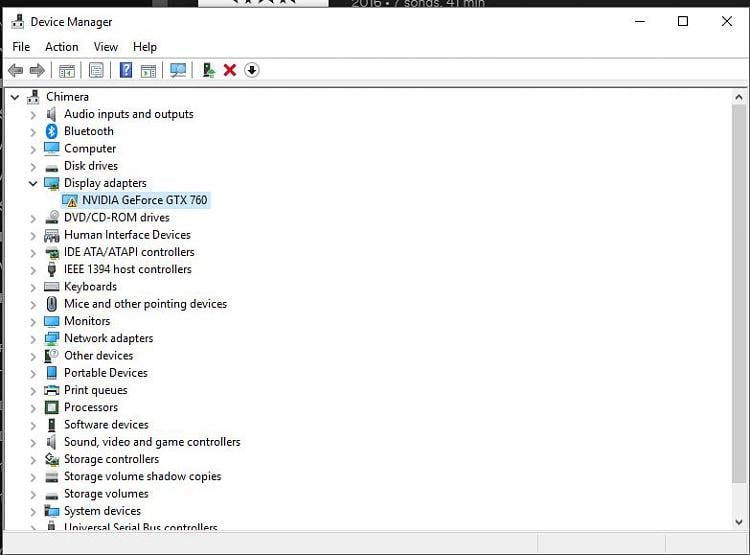Minimize the Device Manager window
The width and height of the screenshot is (750, 555).
pos(640,22)
